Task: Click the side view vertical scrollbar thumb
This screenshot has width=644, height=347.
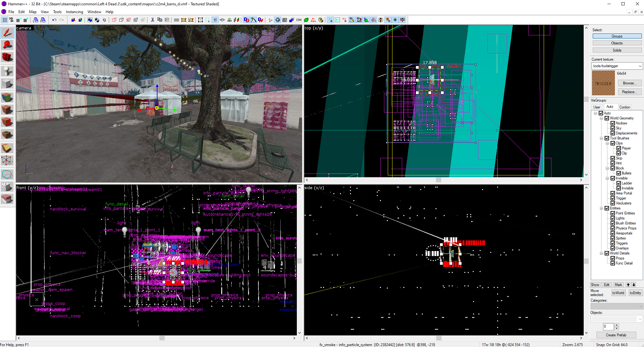Action: [x=586, y=261]
